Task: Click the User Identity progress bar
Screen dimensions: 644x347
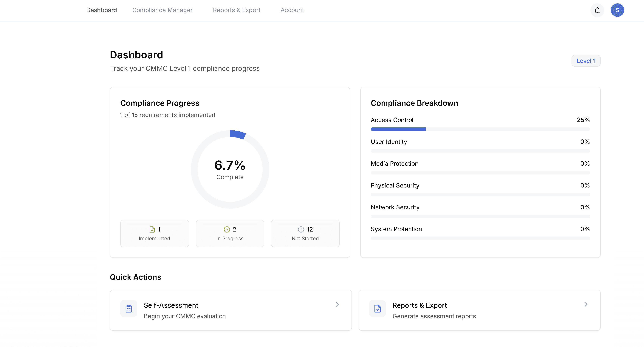Action: (x=480, y=151)
